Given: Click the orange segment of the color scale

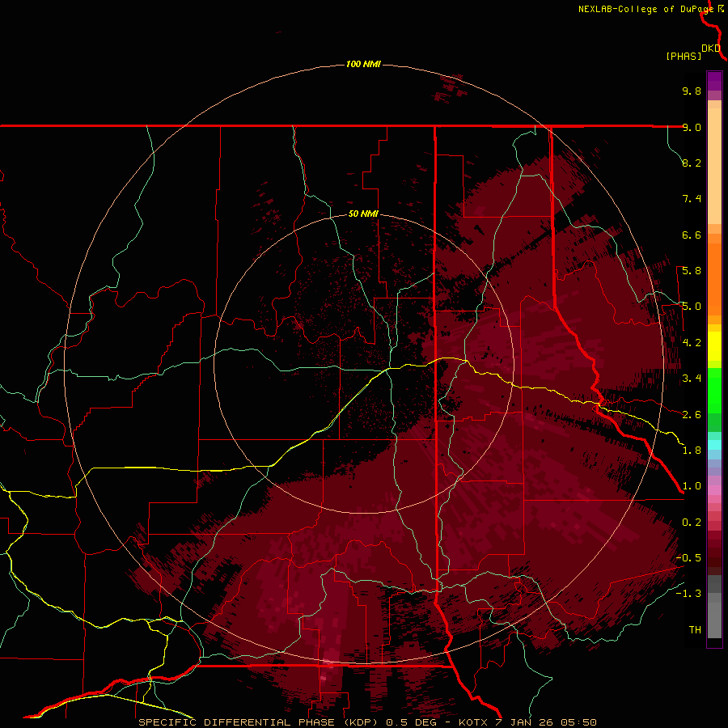Looking at the screenshot, I should tap(714, 278).
